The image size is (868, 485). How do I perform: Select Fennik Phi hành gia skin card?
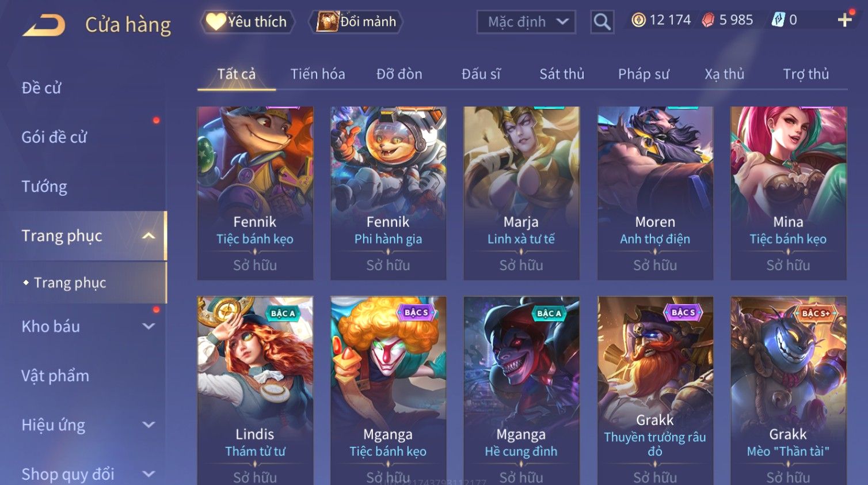[x=388, y=193]
